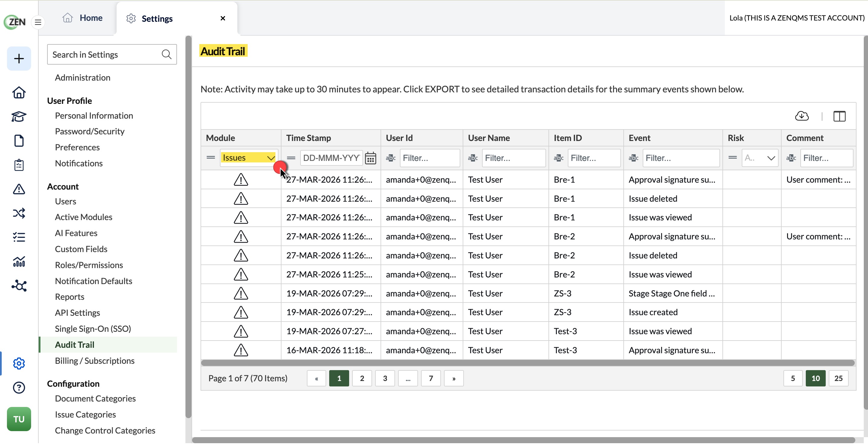Click the Event filter abc operator
The width and height of the screenshot is (868, 445).
(633, 158)
